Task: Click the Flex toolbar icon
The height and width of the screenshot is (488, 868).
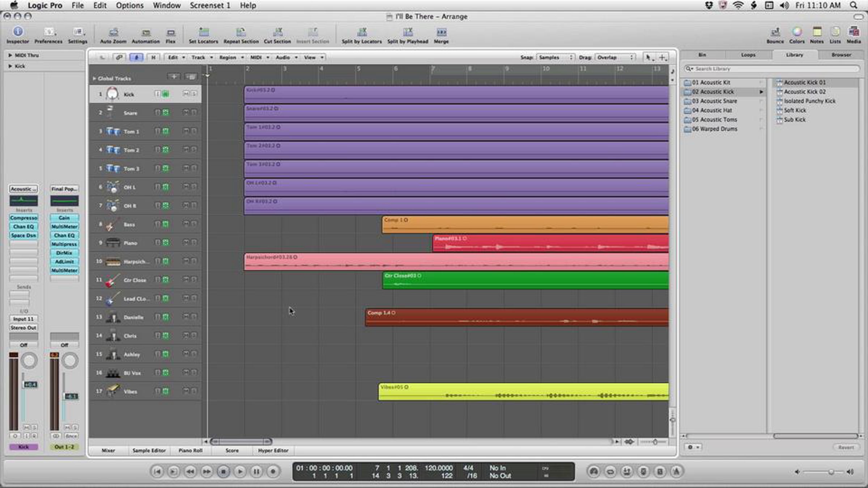Action: [x=170, y=33]
